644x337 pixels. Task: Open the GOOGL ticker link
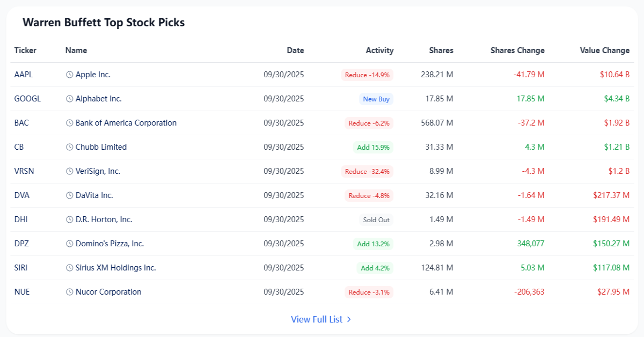pos(27,99)
